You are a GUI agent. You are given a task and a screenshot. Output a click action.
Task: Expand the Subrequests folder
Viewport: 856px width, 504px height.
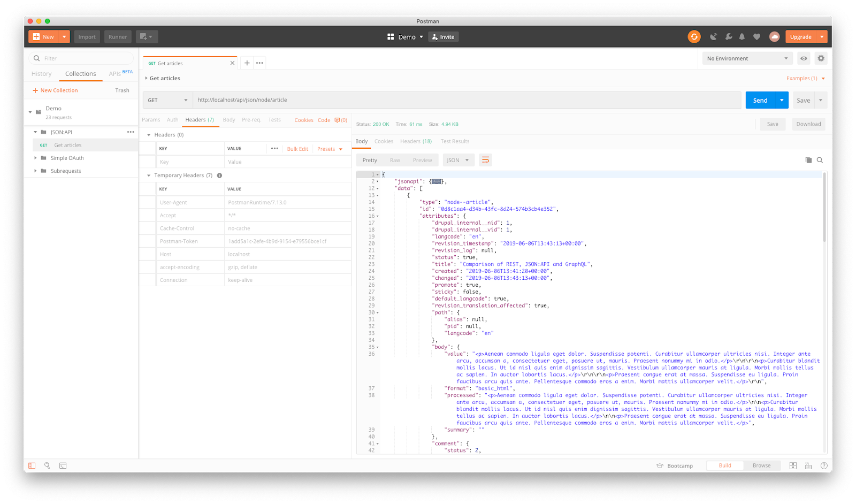[x=35, y=171]
